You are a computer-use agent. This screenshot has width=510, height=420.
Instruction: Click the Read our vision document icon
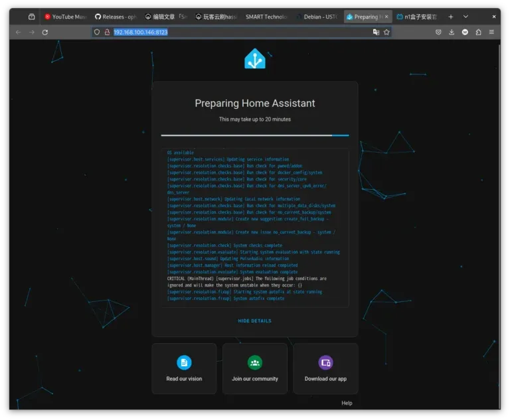pyautogui.click(x=184, y=362)
